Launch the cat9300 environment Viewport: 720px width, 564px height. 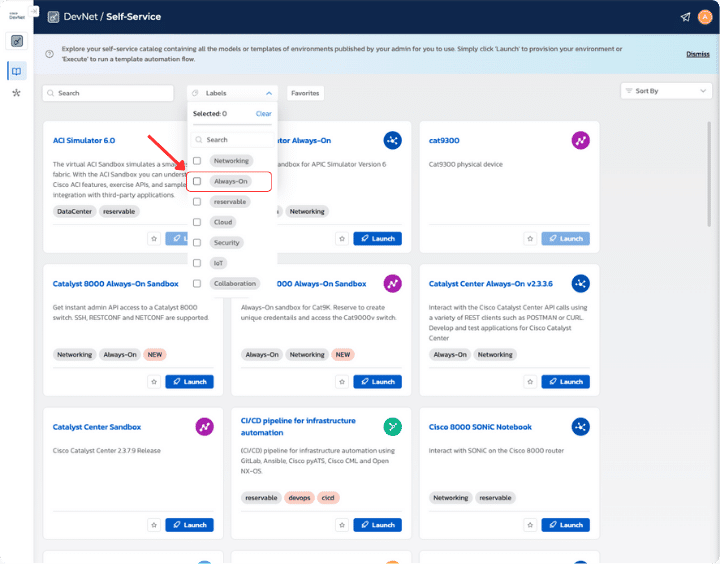565,239
